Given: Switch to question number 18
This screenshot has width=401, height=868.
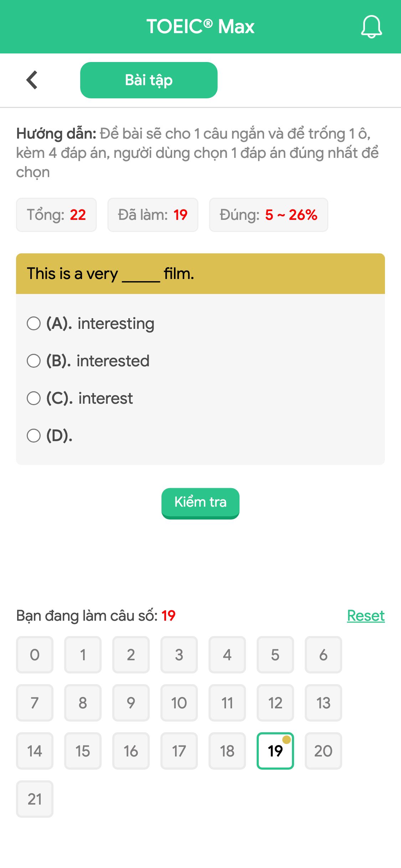Looking at the screenshot, I should pos(227,751).
